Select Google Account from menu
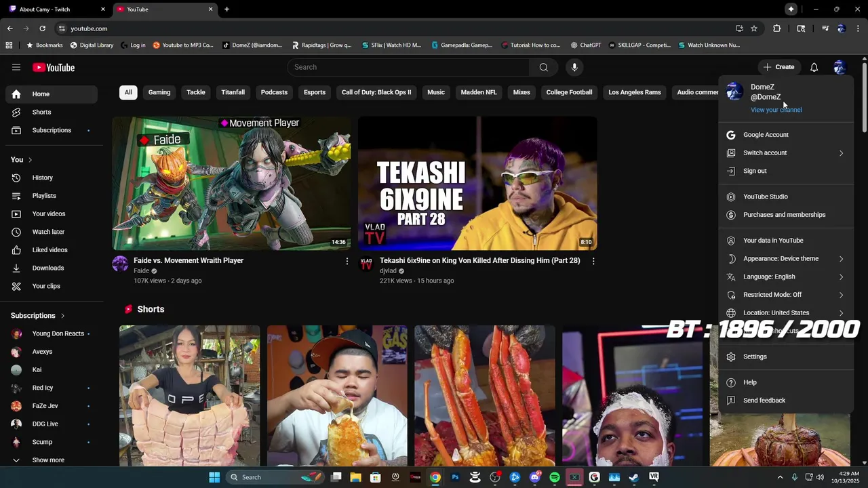The image size is (868, 488). [786, 135]
